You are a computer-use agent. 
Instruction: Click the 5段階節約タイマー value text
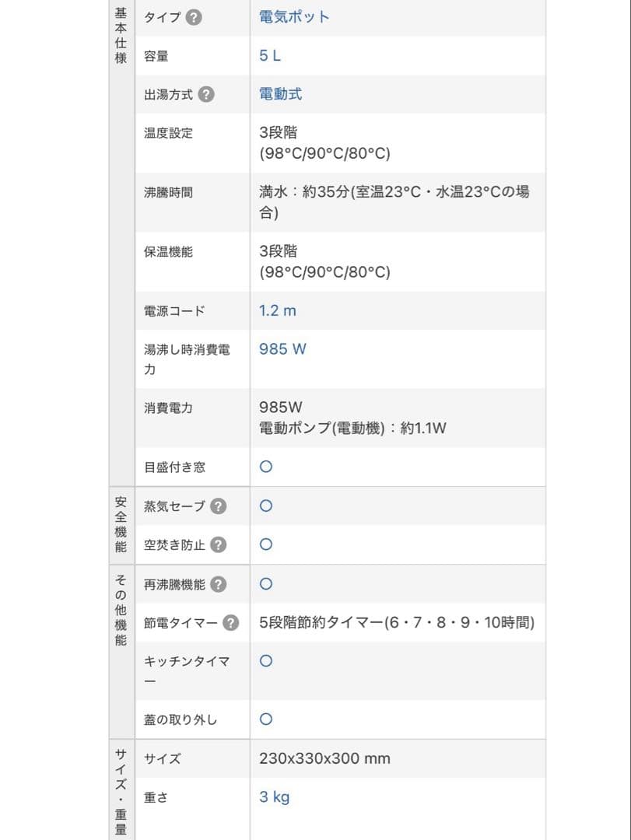(x=397, y=622)
